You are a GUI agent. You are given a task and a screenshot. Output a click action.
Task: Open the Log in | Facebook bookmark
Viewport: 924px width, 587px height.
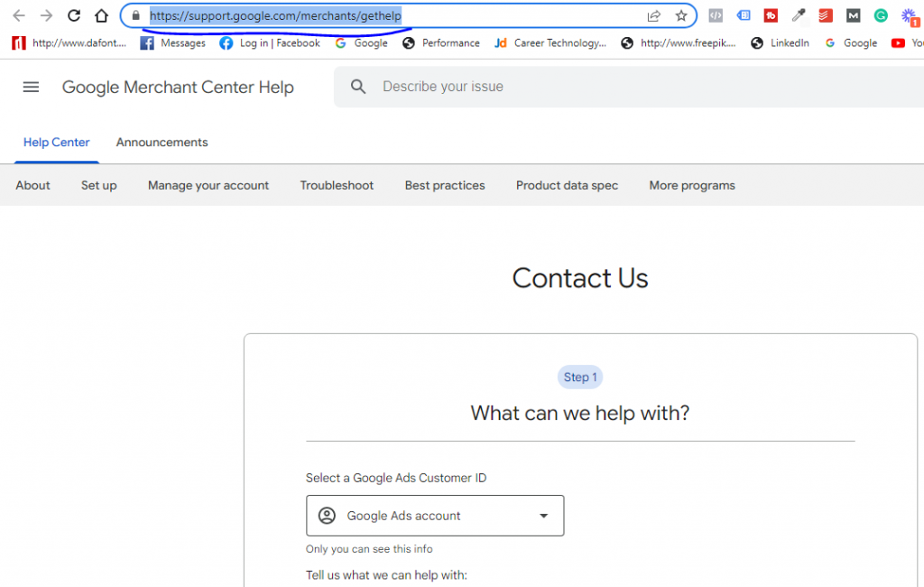pos(270,43)
